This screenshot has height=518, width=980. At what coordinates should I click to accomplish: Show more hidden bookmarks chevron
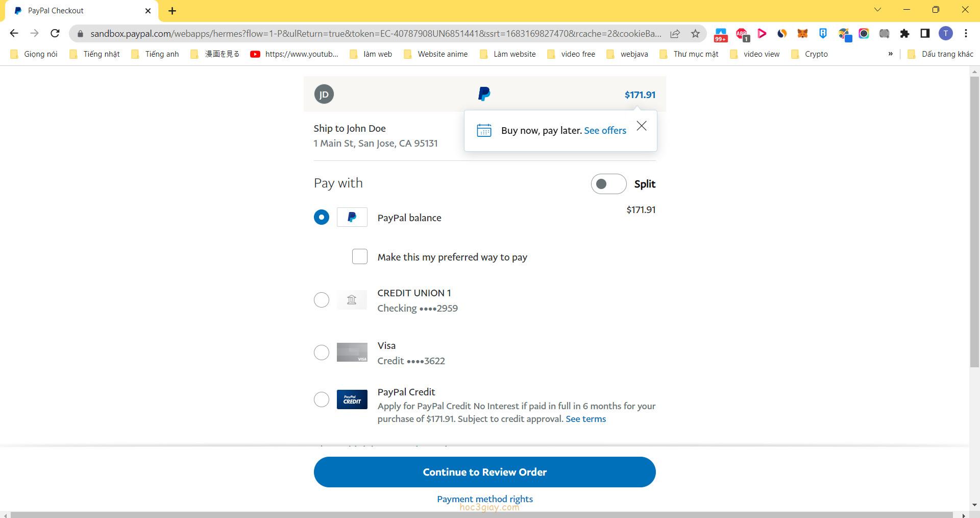point(891,54)
